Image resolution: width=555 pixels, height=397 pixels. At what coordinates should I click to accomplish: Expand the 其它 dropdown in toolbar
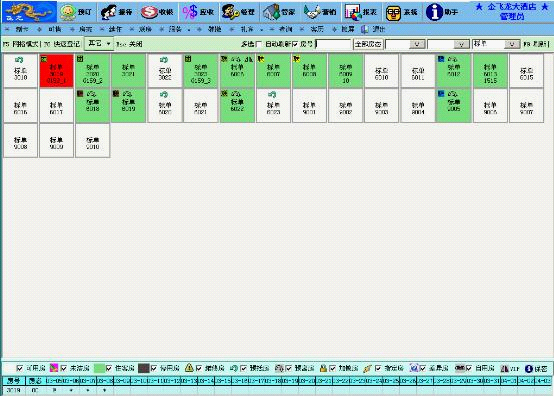coord(99,44)
